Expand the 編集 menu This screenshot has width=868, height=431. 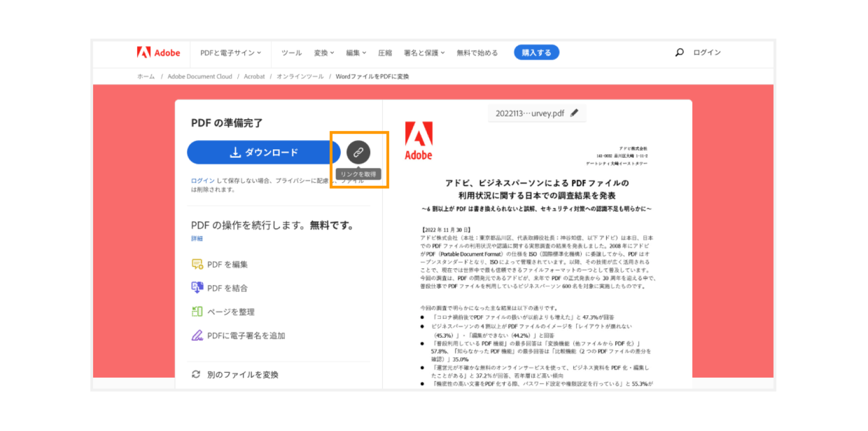(x=356, y=53)
